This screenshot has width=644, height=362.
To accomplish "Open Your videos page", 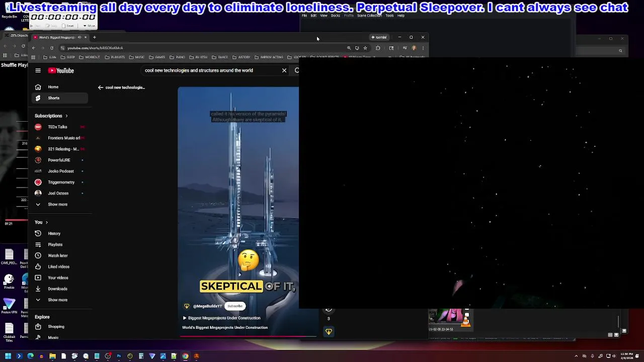I will coord(60,278).
